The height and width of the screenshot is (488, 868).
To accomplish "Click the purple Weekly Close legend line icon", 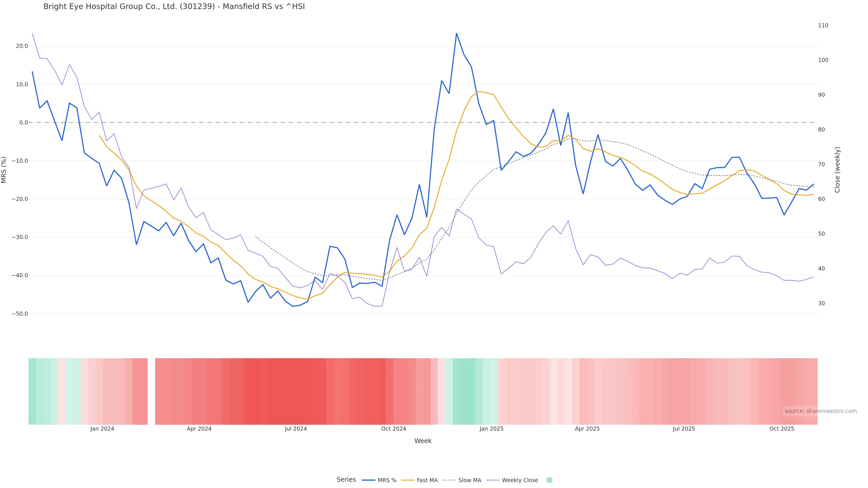I will click(x=493, y=480).
